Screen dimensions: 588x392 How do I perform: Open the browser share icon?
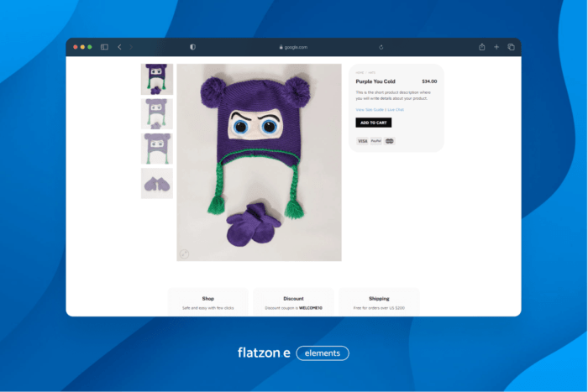[482, 47]
